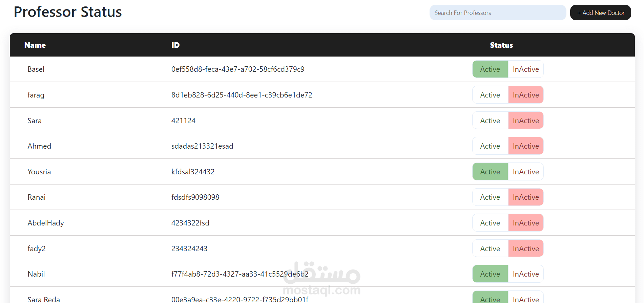Image resolution: width=644 pixels, height=303 pixels.
Task: Switch Sara (ID 421124) to InActive
Action: (x=526, y=121)
